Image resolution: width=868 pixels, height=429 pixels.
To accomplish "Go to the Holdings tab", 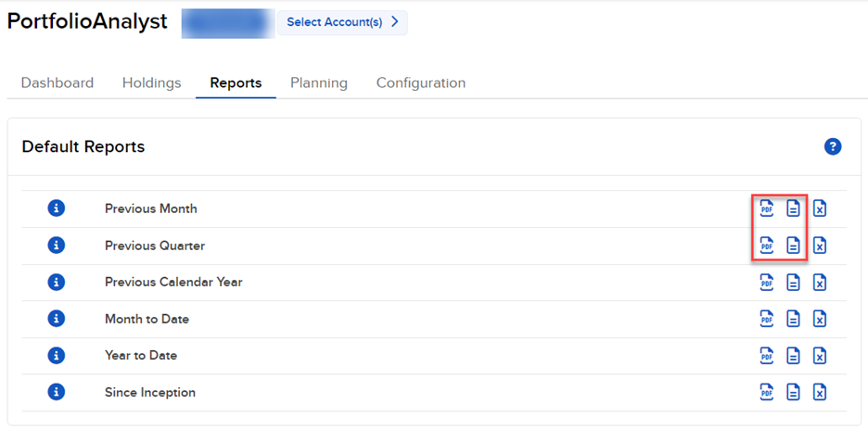I will click(151, 82).
